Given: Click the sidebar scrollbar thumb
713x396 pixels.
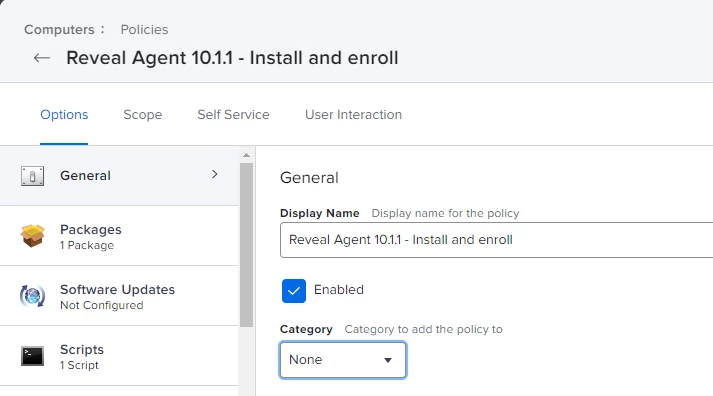Looking at the screenshot, I should [246, 245].
